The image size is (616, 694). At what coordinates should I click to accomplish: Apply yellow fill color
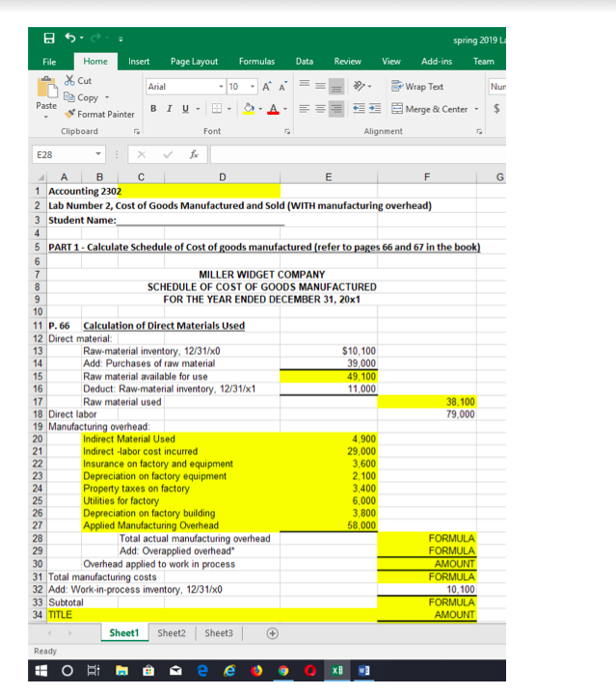click(x=249, y=108)
